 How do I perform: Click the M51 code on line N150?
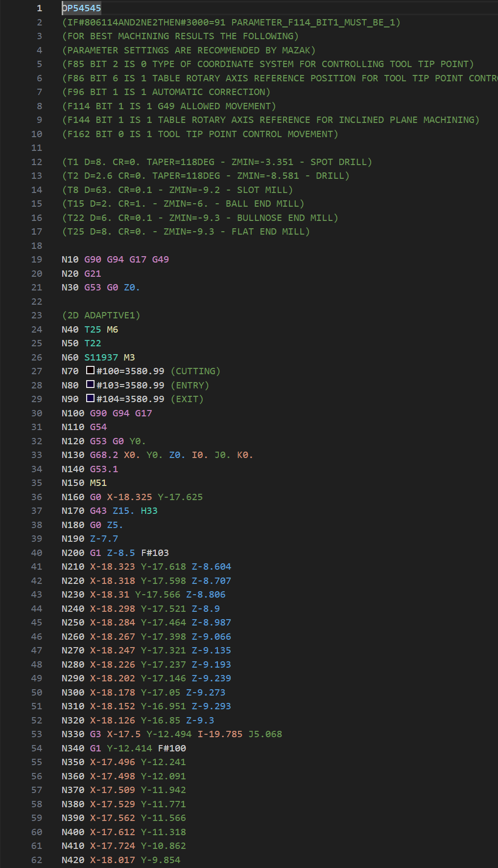click(98, 483)
